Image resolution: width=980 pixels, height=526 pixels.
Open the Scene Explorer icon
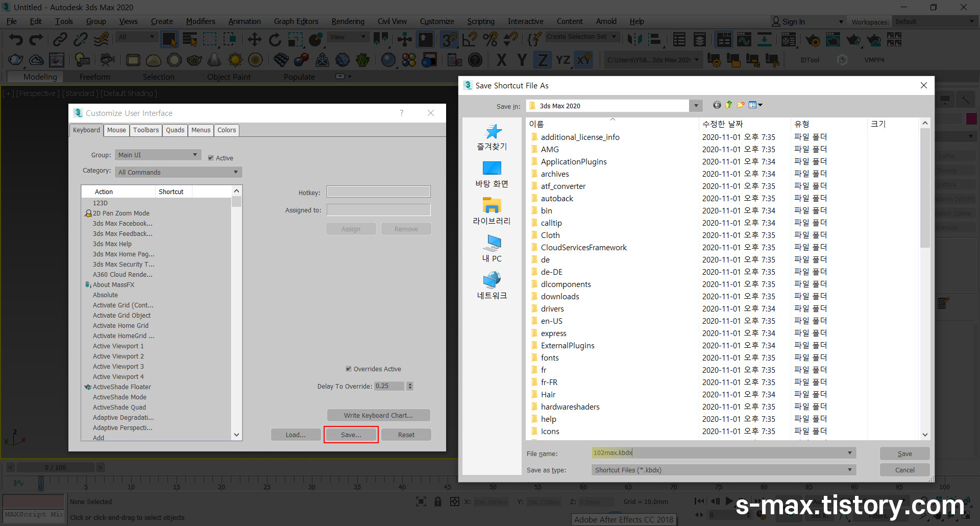click(679, 39)
